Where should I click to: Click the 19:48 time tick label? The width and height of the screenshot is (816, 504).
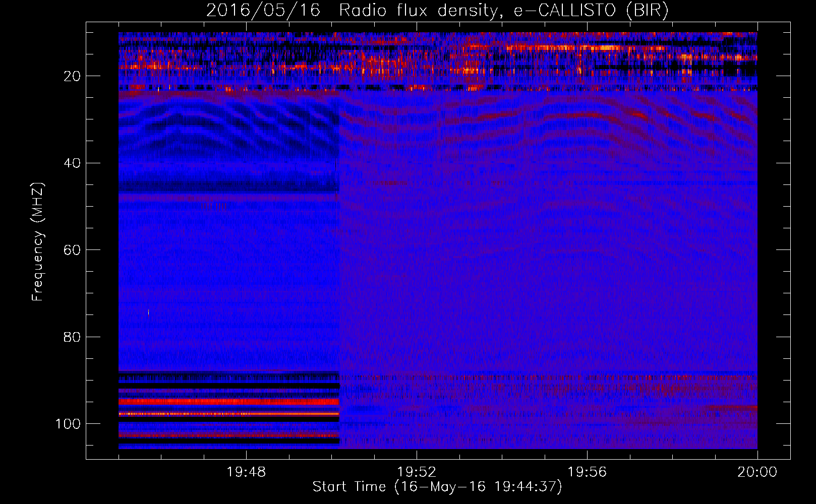tap(246, 472)
